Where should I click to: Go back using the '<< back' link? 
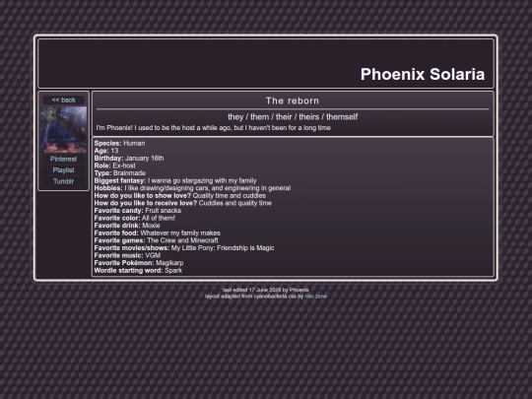(63, 100)
